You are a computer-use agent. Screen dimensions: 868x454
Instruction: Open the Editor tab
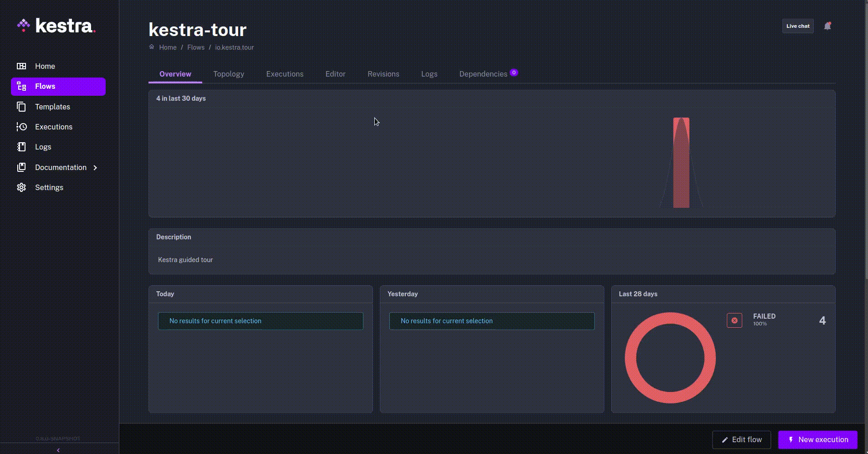(335, 74)
